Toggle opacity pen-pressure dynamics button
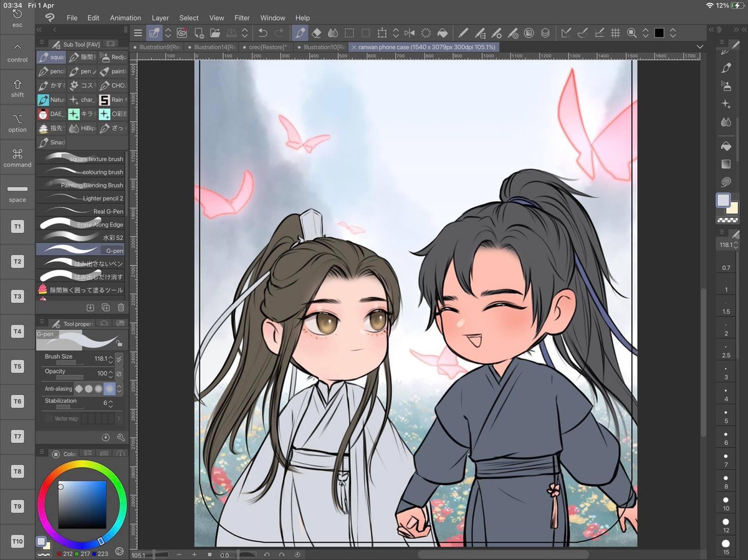 119,374
